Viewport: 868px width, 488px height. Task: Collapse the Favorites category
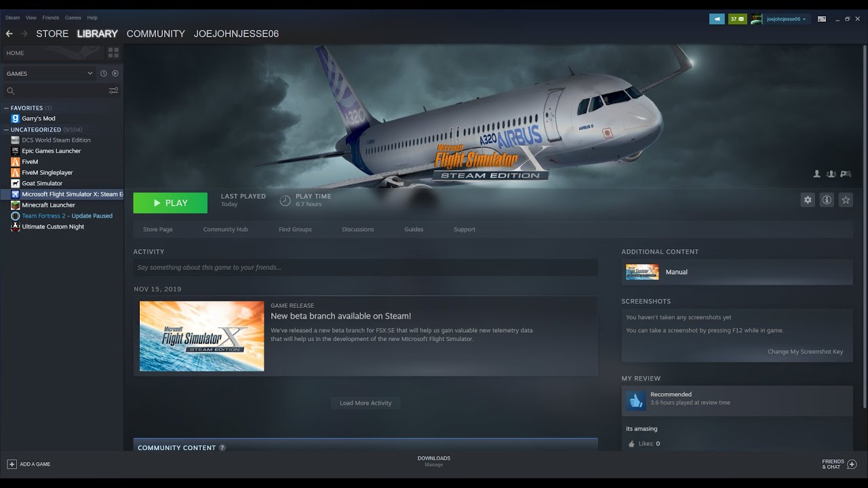pyautogui.click(x=6, y=108)
